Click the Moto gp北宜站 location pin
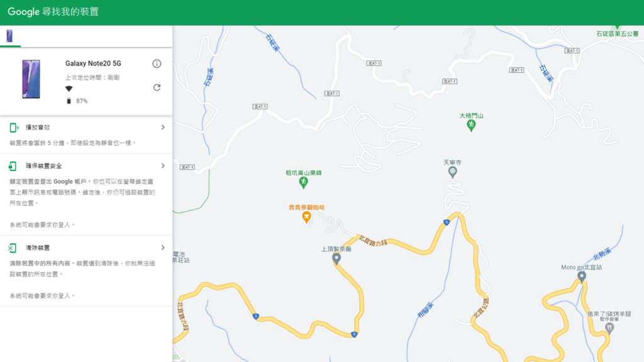The height and width of the screenshot is (362, 644). tap(582, 277)
